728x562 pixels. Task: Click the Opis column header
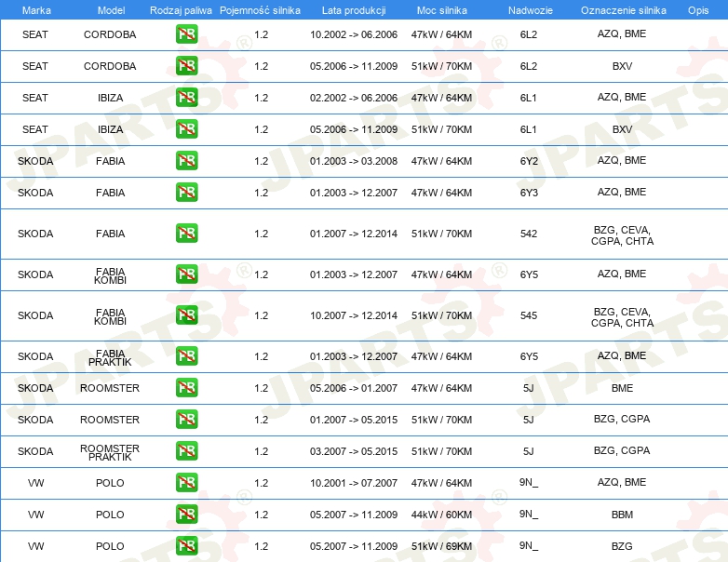pyautogui.click(x=698, y=10)
